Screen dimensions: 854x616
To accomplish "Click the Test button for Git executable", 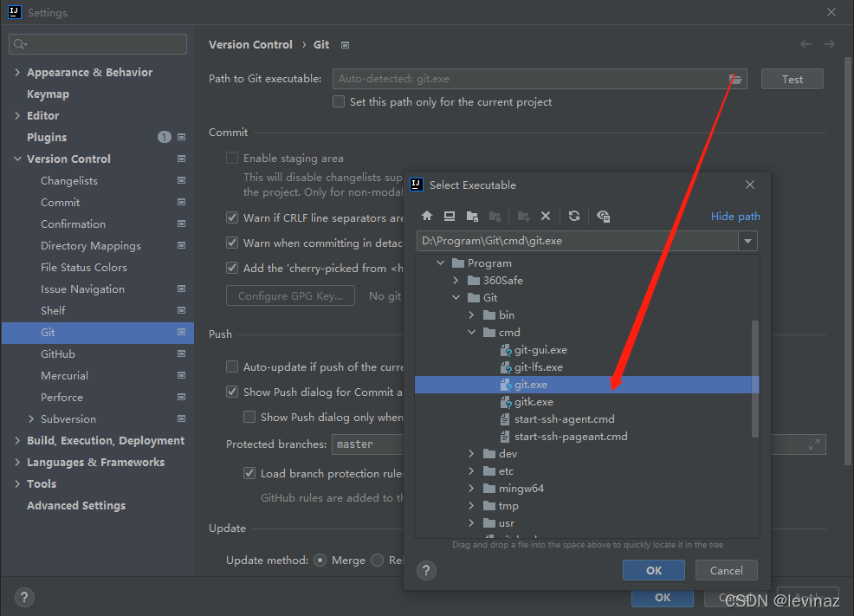I will (x=791, y=78).
